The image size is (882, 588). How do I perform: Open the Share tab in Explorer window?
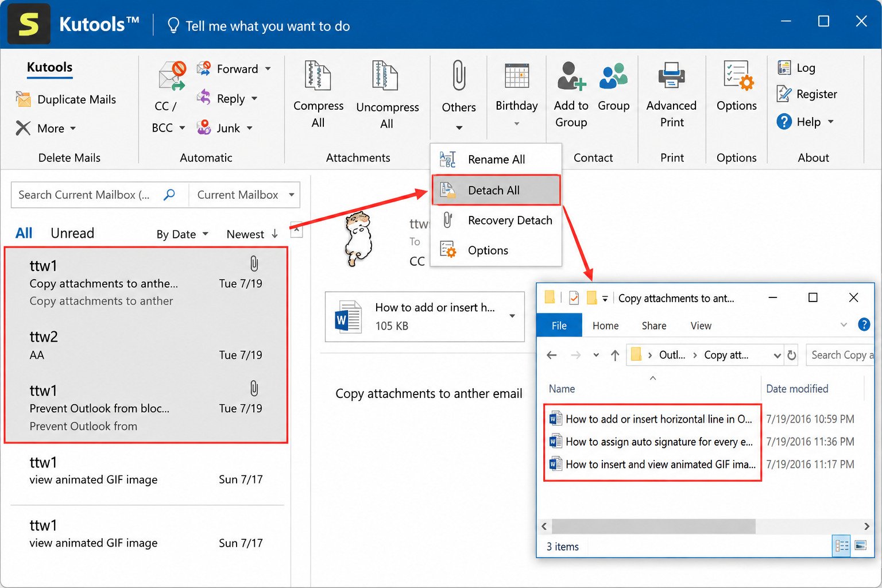tap(654, 326)
